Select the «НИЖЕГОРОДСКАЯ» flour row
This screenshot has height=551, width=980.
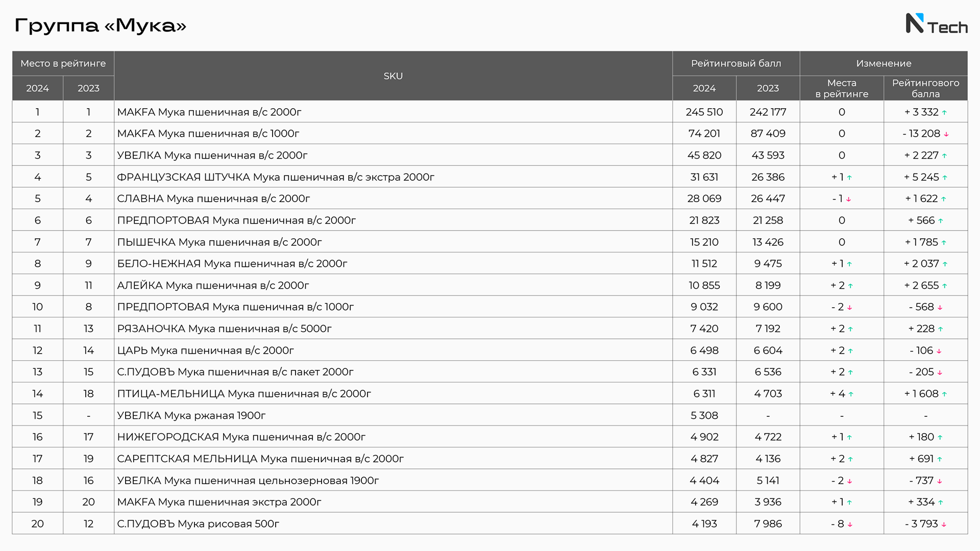pos(490,437)
